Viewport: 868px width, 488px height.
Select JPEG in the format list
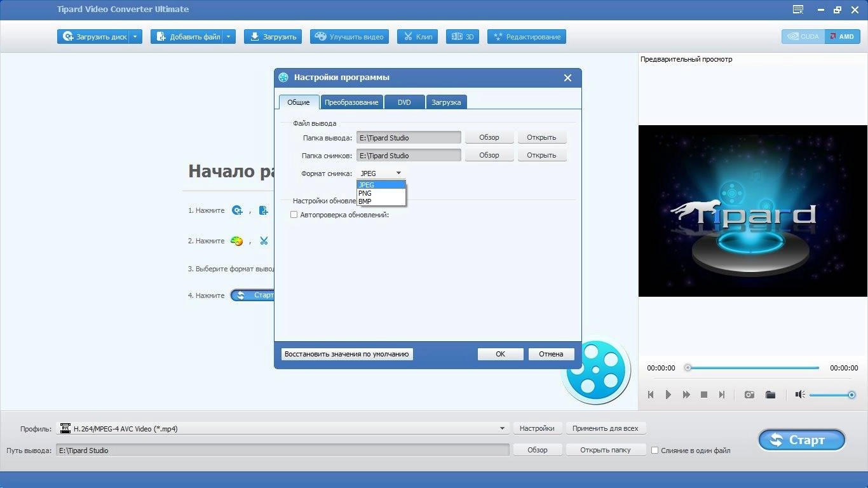point(381,185)
